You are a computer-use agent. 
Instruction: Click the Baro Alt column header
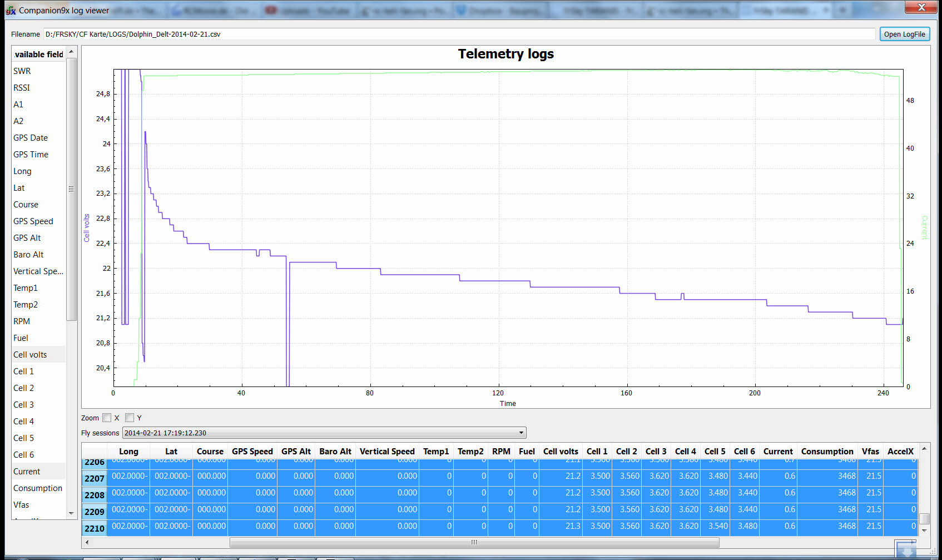pyautogui.click(x=335, y=452)
